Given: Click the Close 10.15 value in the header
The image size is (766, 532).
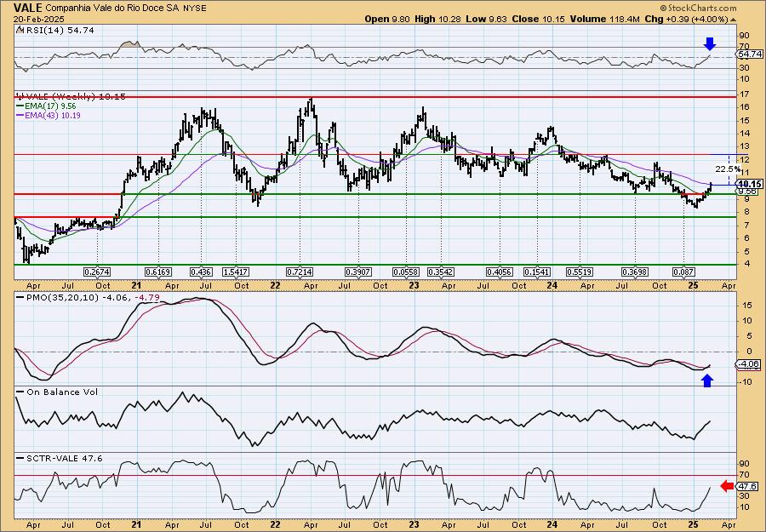Looking at the screenshot, I should point(539,19).
